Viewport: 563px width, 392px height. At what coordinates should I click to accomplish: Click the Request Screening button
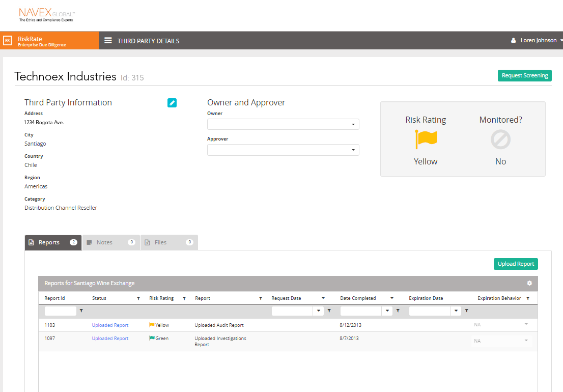pyautogui.click(x=524, y=76)
